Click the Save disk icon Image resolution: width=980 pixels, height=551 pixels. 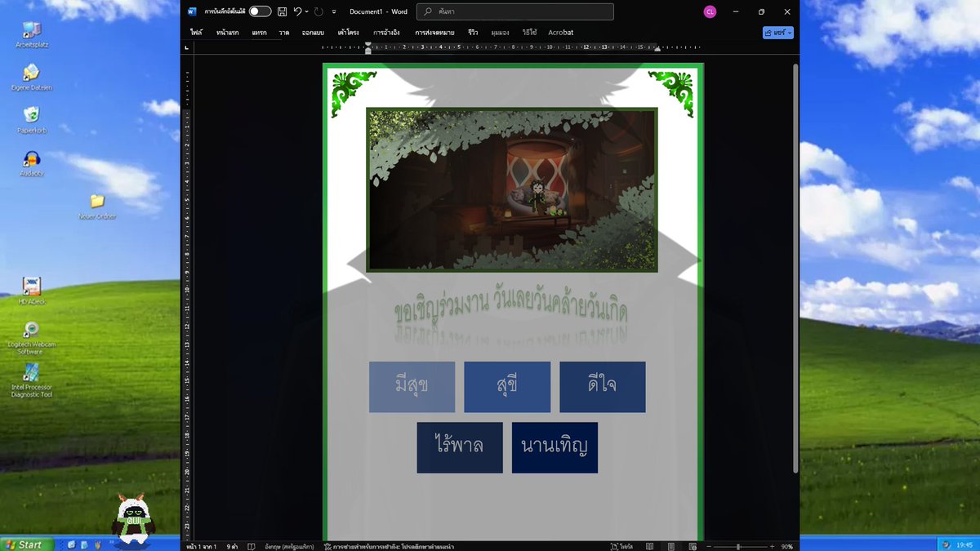pyautogui.click(x=282, y=11)
